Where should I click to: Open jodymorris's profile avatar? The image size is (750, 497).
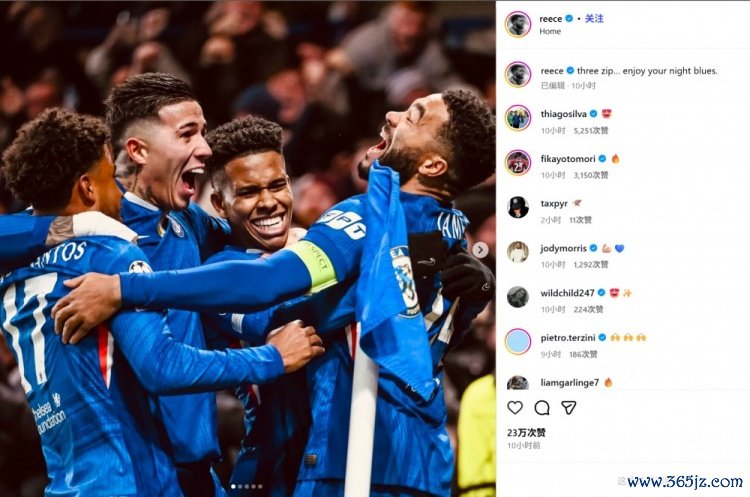[x=518, y=252]
